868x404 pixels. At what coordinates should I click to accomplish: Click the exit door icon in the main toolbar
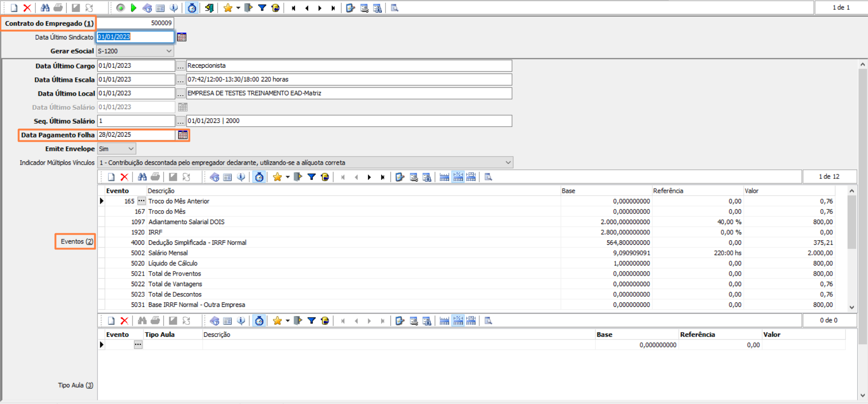pos(209,8)
